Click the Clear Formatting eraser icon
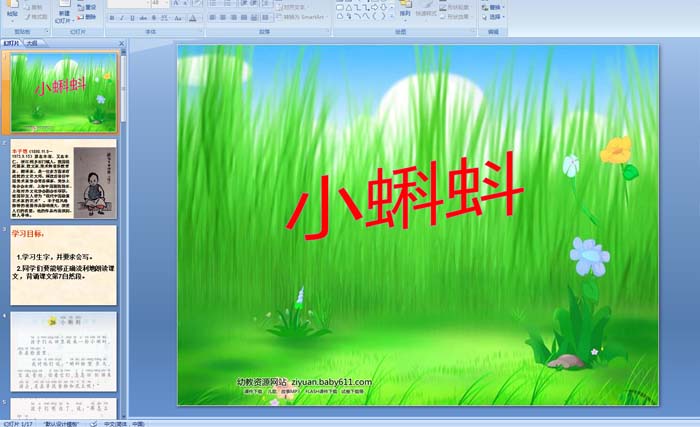The image size is (700, 427). (197, 3)
